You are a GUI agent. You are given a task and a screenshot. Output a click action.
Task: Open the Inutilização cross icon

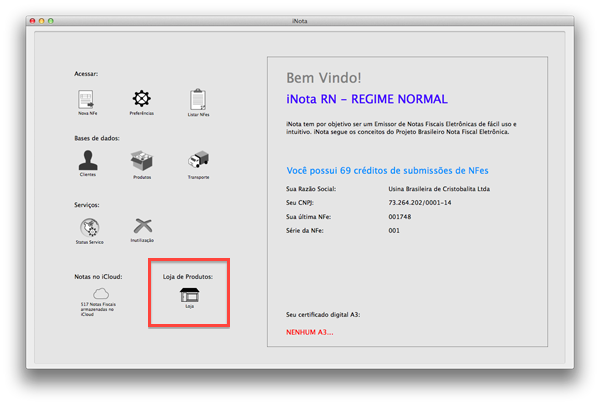point(143,226)
